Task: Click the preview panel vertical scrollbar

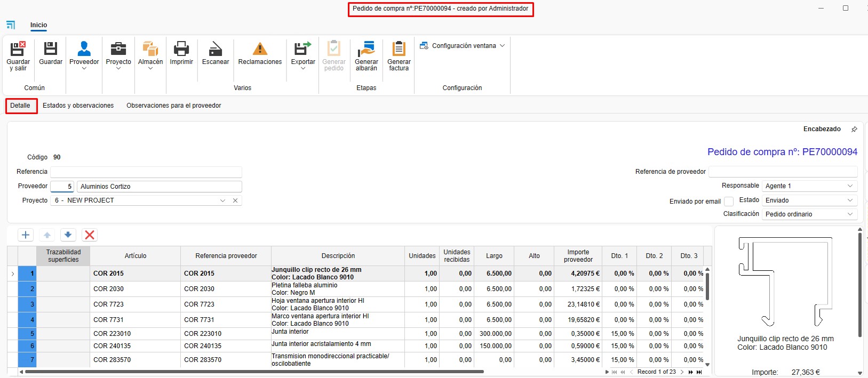Action: (x=859, y=285)
